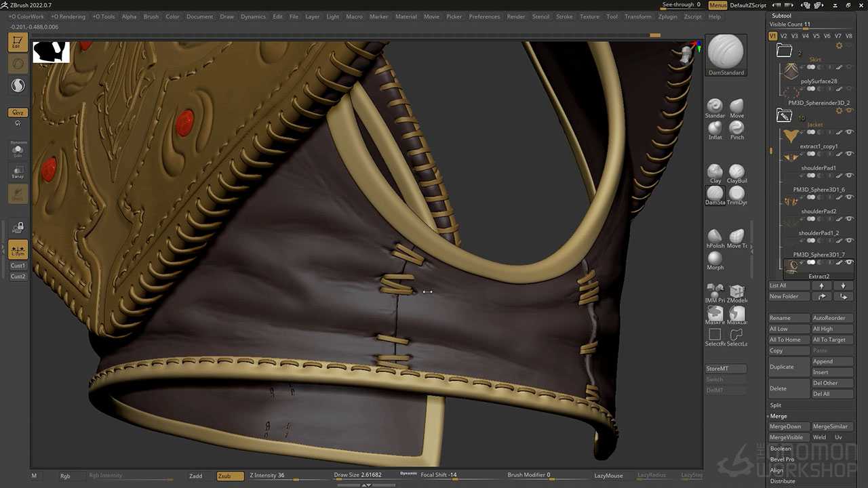868x488 pixels.
Task: Collapse the Jacket folder in Subtool list
Action: (784, 116)
